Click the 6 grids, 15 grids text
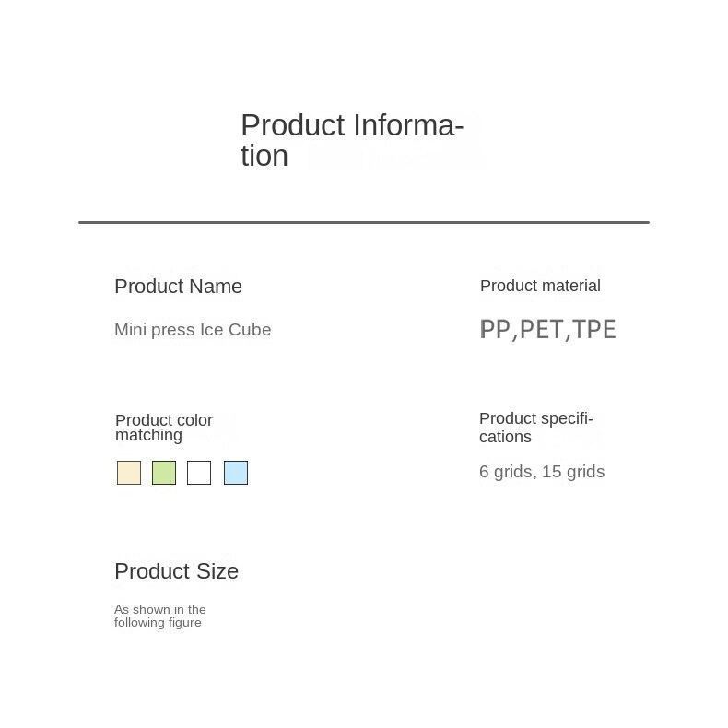The image size is (728, 728). (x=542, y=472)
